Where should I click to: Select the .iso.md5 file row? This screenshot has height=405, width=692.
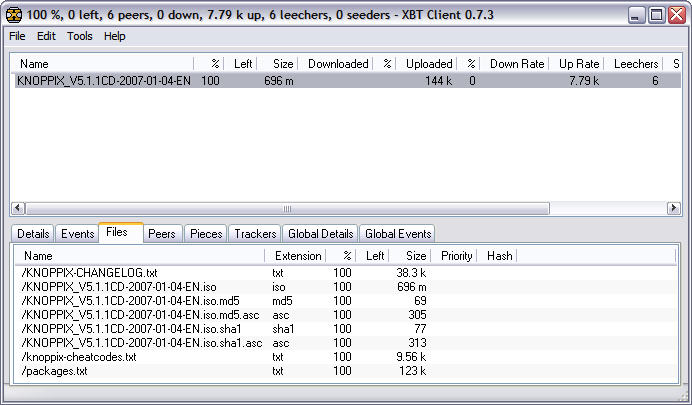pyautogui.click(x=346, y=301)
